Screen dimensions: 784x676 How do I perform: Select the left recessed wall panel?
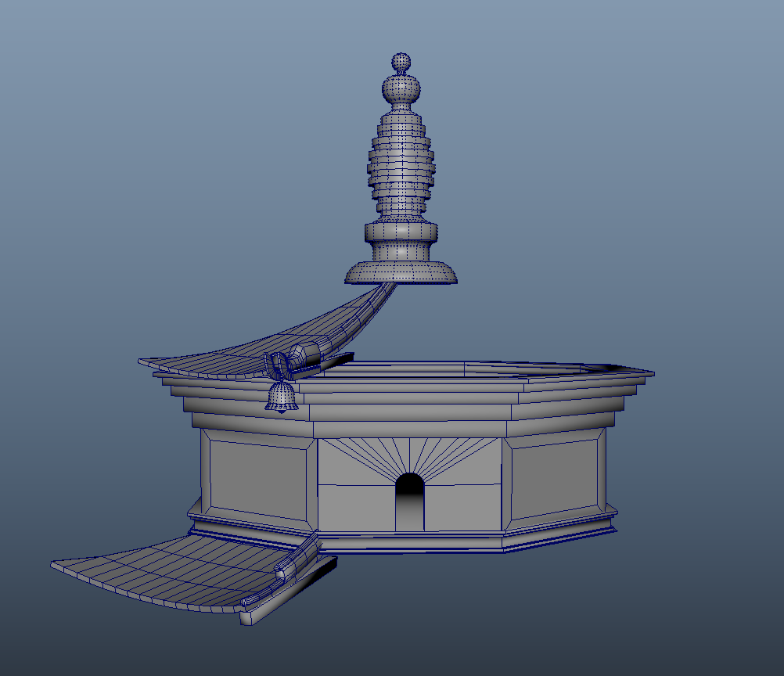[x=258, y=480]
